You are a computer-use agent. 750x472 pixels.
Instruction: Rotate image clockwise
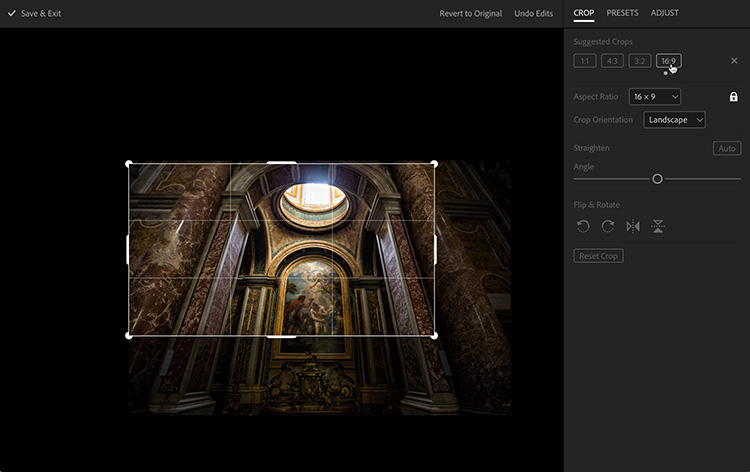click(x=608, y=226)
